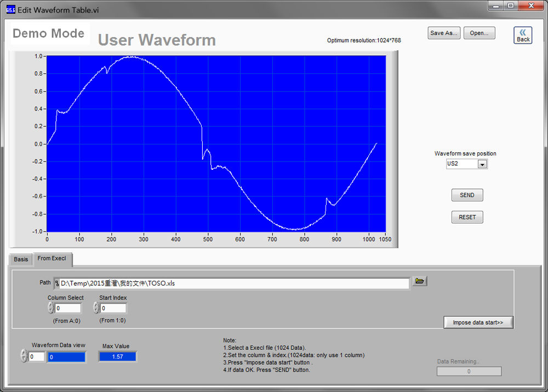The width and height of the screenshot is (548, 392).
Task: Increment the Start Index stepper arrow
Action: (96, 305)
